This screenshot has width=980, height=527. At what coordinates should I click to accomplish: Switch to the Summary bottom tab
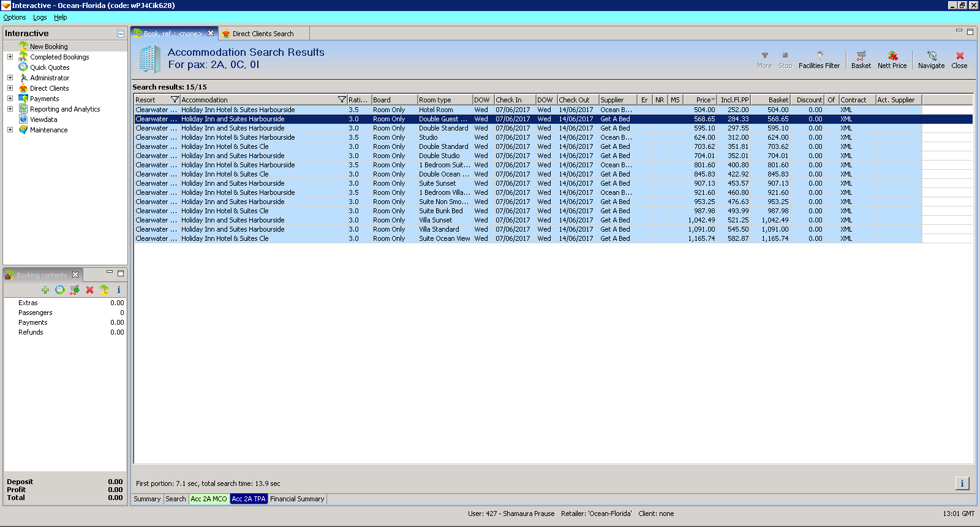(147, 499)
